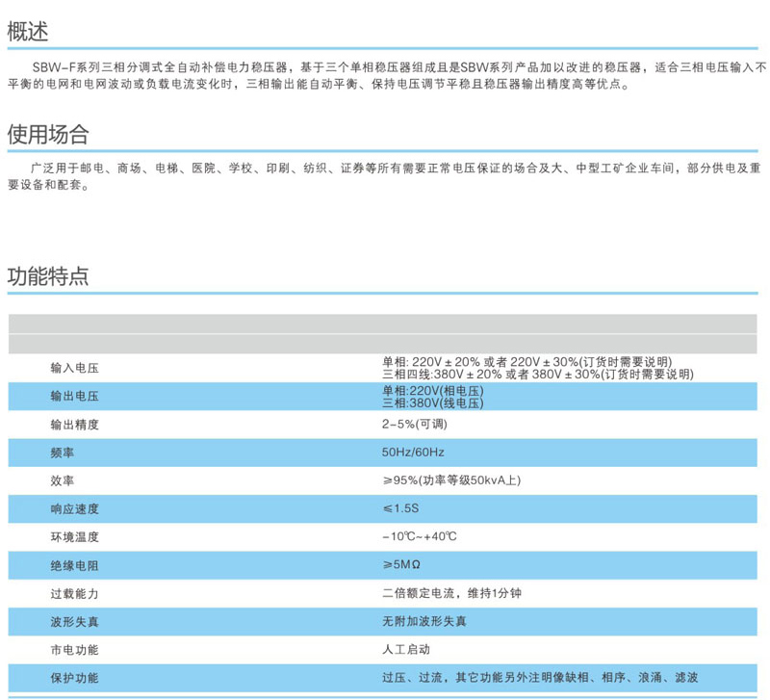Image resolution: width=770 pixels, height=700 pixels.
Task: Select the 输入电压 row label
Action: 75,368
